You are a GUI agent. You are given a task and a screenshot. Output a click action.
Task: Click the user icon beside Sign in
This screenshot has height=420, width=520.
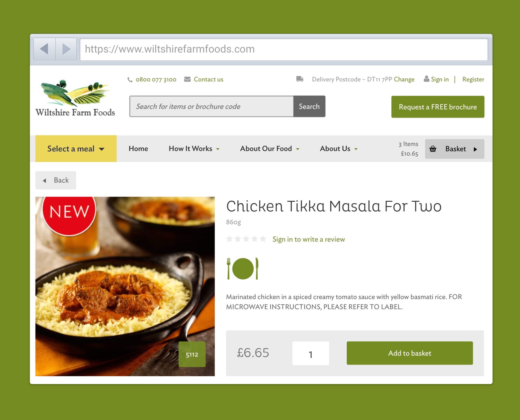(x=426, y=79)
